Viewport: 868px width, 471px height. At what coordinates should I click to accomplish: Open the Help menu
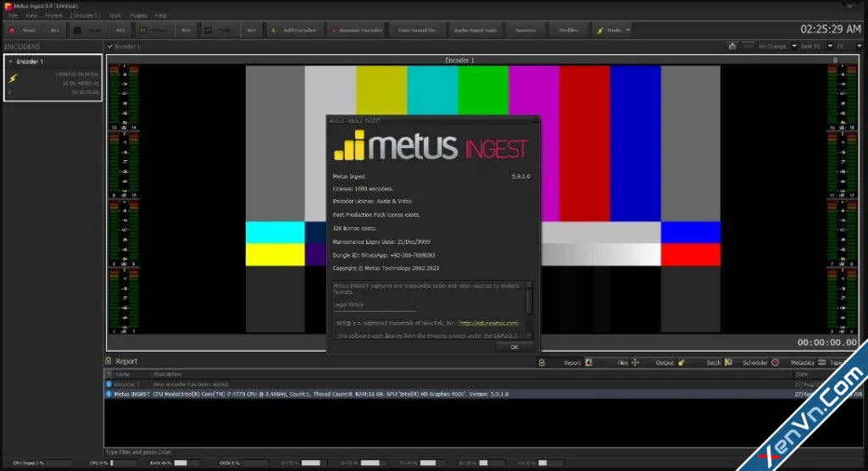(x=160, y=15)
